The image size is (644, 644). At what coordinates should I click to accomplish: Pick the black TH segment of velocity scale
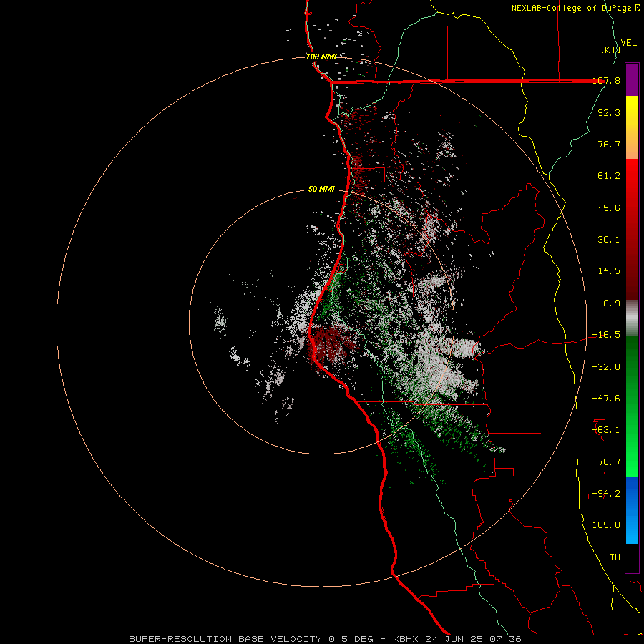pos(632,558)
